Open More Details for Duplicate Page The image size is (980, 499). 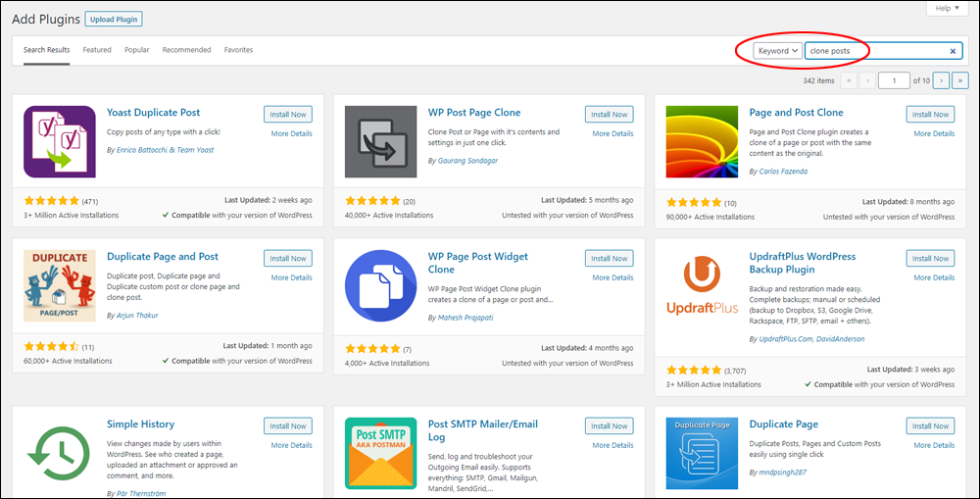coord(934,445)
